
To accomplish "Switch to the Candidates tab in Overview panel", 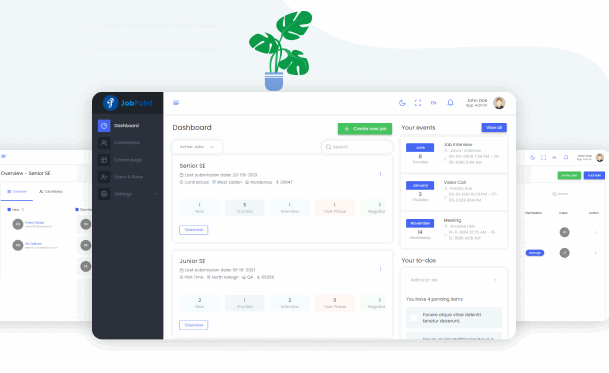I will (51, 192).
